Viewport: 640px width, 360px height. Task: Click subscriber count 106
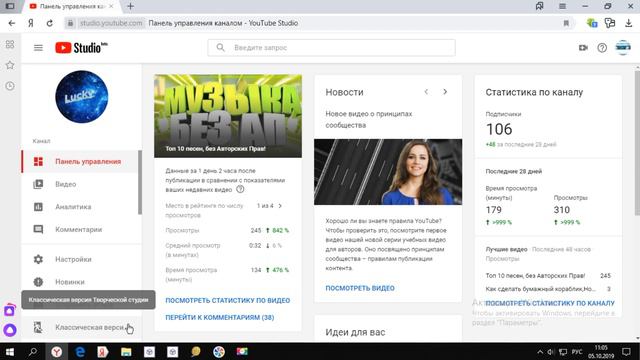tap(499, 129)
